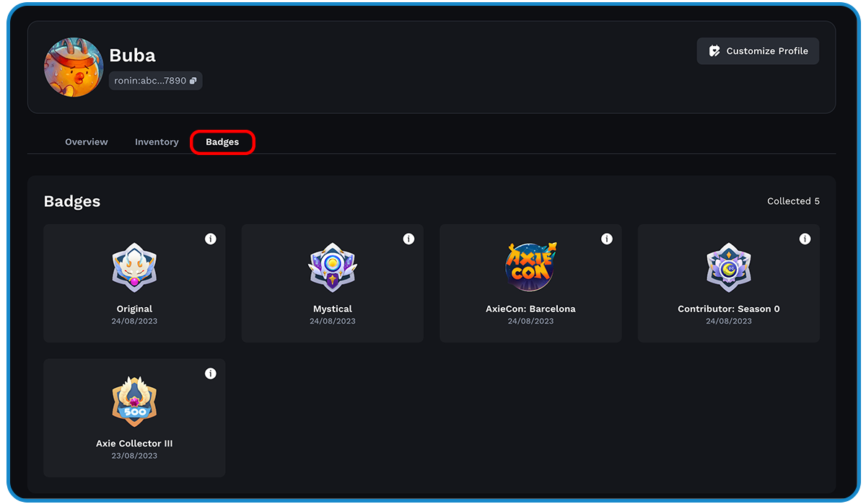Select the AxieCon logo badge image
Image resolution: width=866 pixels, height=504 pixels.
[530, 267]
